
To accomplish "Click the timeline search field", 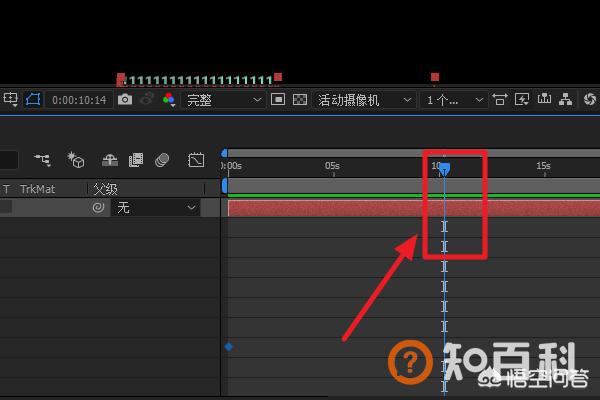I will (9, 160).
